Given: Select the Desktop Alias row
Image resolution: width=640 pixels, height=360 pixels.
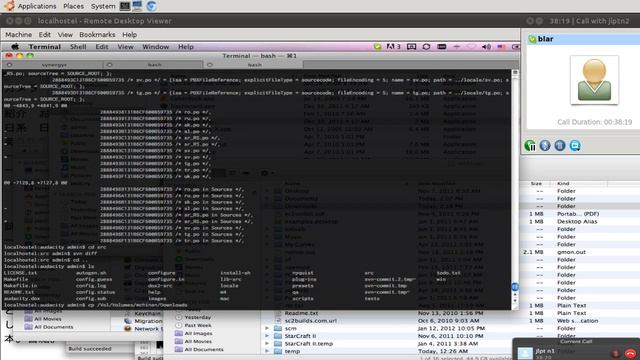Looking at the screenshot, I should pyautogui.click(x=577, y=222).
